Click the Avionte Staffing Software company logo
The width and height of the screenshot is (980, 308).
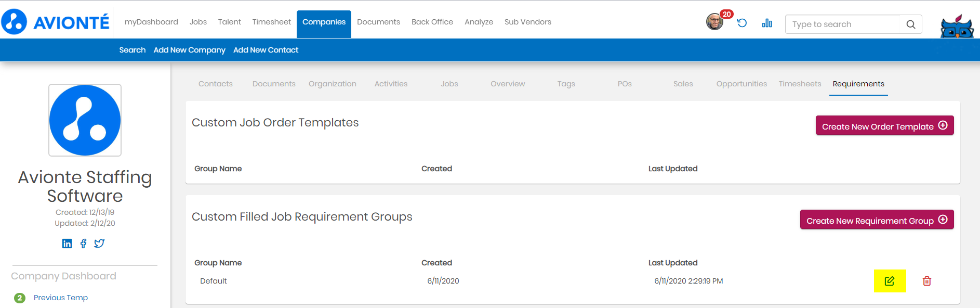tap(85, 120)
